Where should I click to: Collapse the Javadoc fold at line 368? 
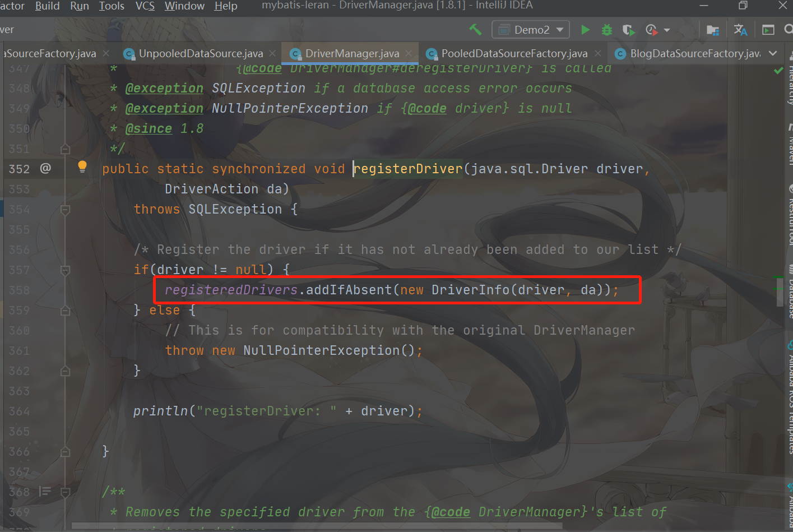point(65,492)
